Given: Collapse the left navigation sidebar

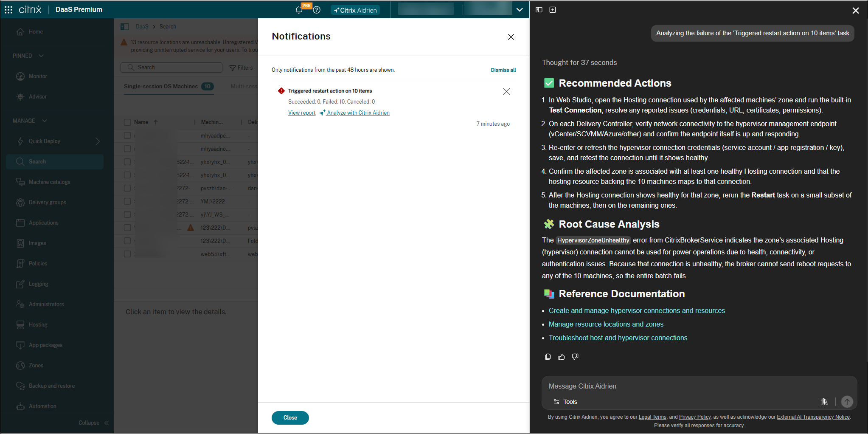Looking at the screenshot, I should [x=94, y=423].
